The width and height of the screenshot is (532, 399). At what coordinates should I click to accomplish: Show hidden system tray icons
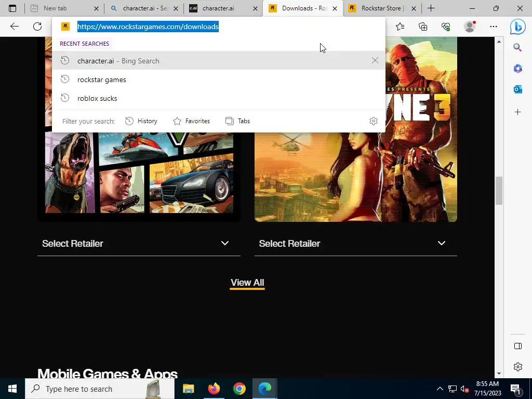click(440, 389)
